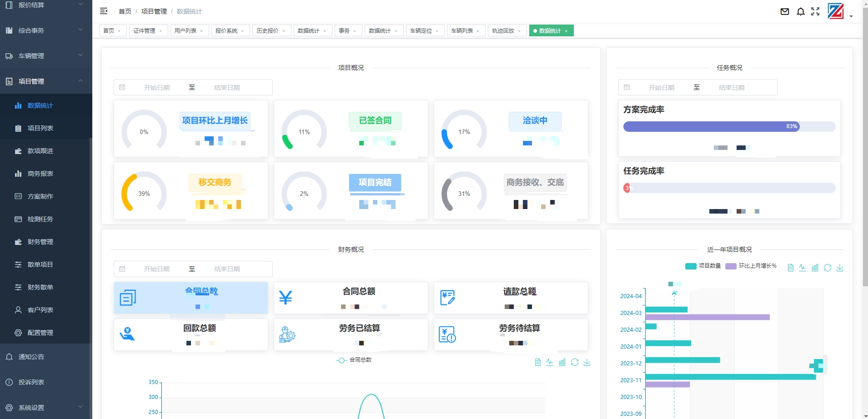Download 近一年项目概况 chart as image

pyautogui.click(x=840, y=268)
